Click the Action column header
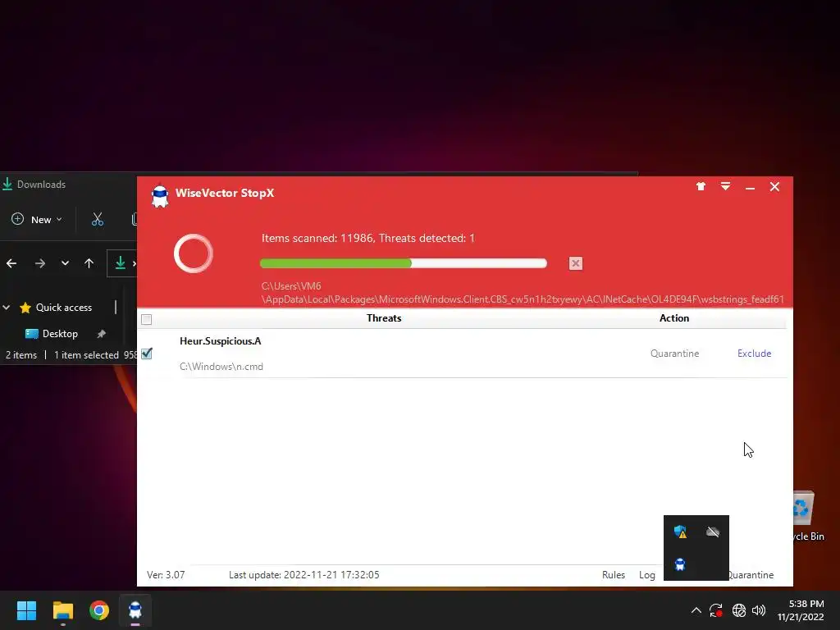 (674, 318)
